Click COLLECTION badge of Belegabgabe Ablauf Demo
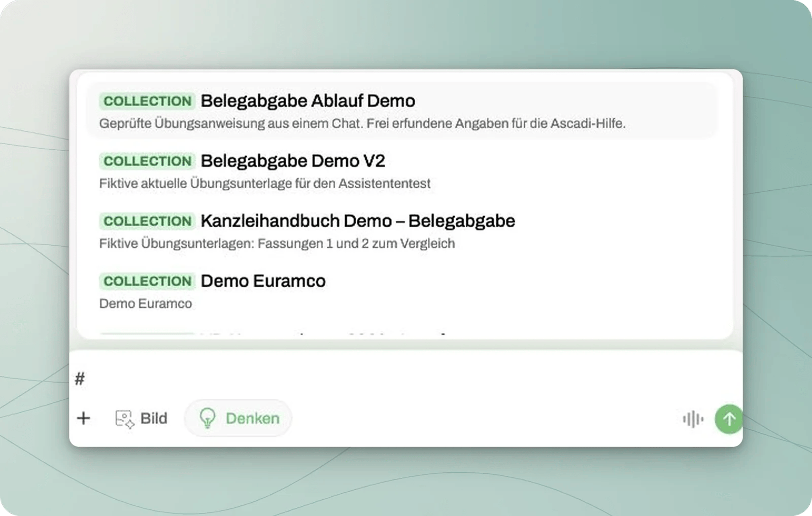 pos(147,101)
